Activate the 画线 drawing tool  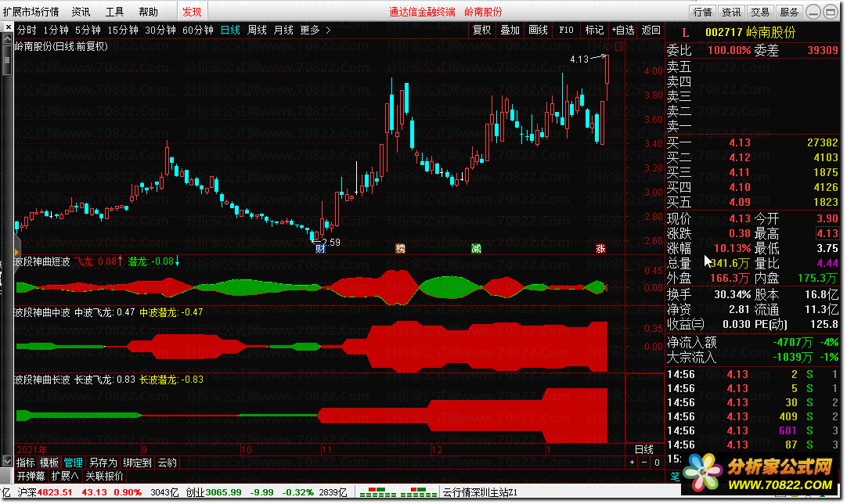[x=538, y=31]
